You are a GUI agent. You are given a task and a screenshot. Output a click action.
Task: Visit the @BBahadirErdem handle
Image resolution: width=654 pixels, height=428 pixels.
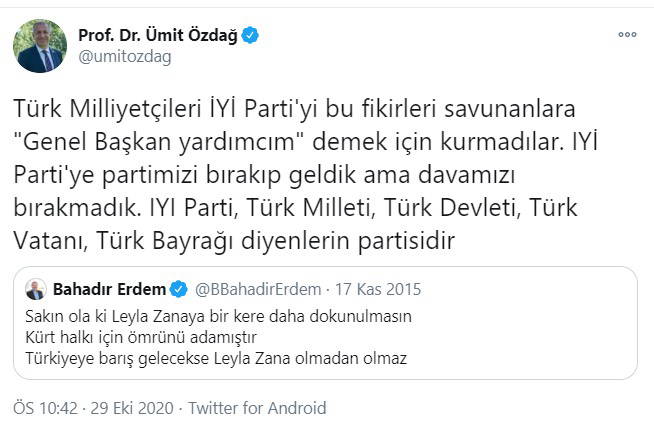tap(258, 290)
